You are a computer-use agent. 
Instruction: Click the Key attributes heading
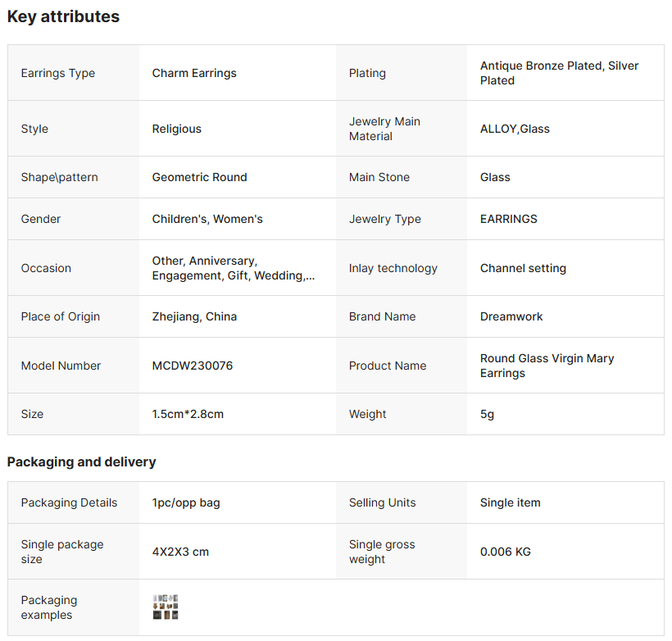63,16
